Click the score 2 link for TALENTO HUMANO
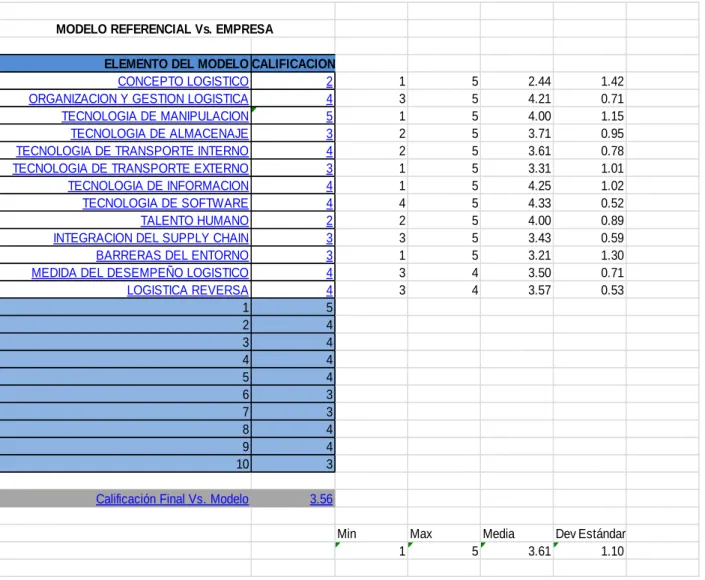This screenshot has height=580, width=705. point(329,221)
